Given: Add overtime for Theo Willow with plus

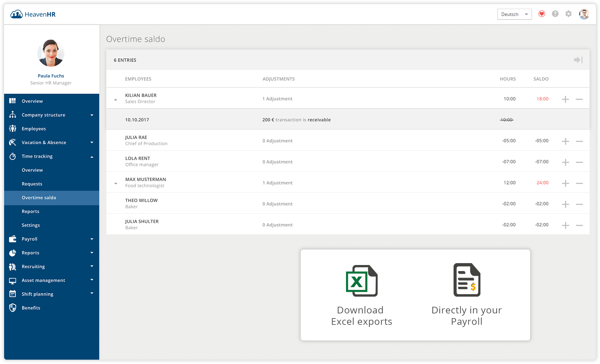Looking at the screenshot, I should click(566, 204).
